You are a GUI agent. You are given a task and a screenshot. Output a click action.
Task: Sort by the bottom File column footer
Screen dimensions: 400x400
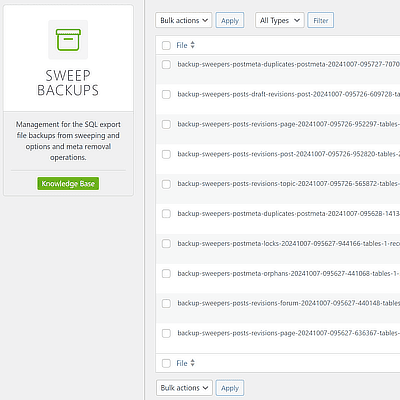(182, 363)
